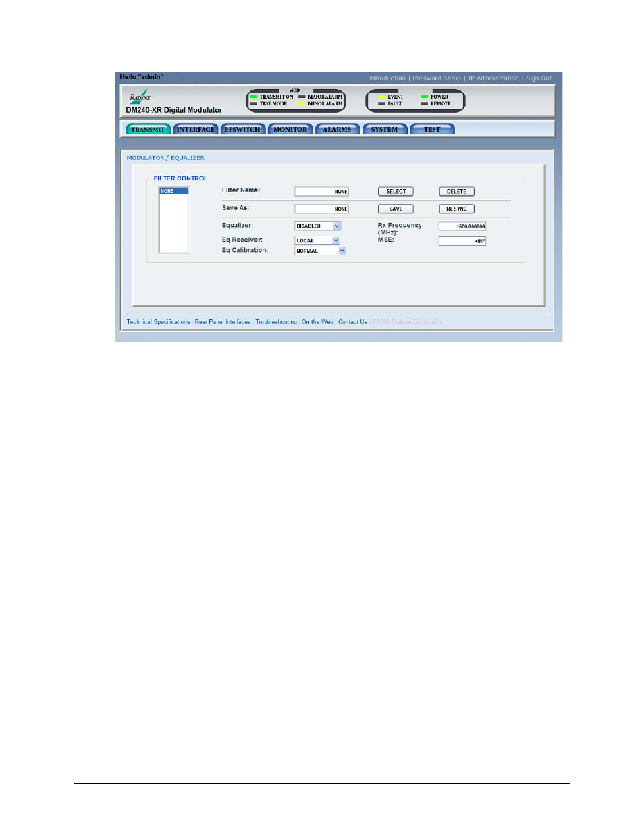Click the SELECT filter button
Screen dimensions: 644x834
tap(396, 192)
